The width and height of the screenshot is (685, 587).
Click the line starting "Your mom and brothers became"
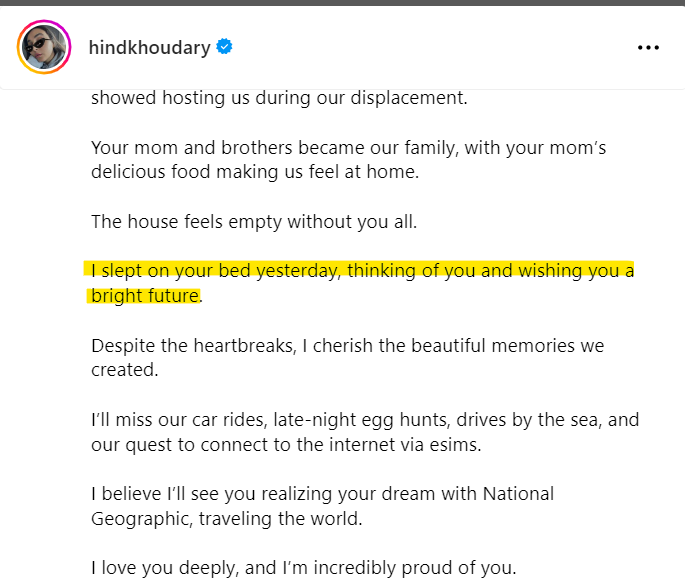pos(349,148)
